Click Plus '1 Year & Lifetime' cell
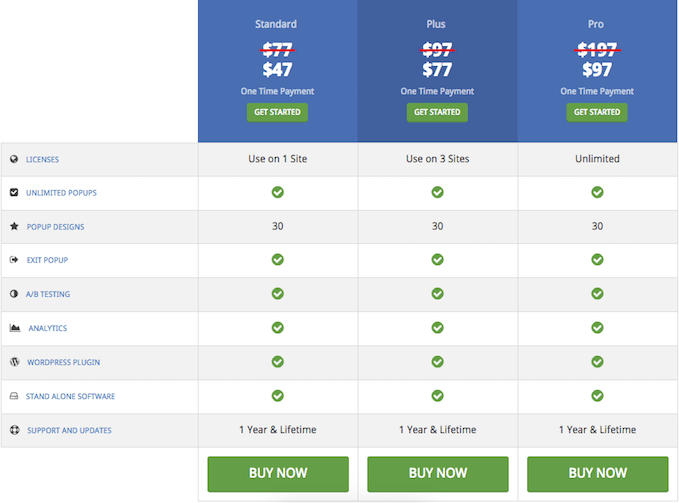This screenshot has height=503, width=679. (x=437, y=429)
